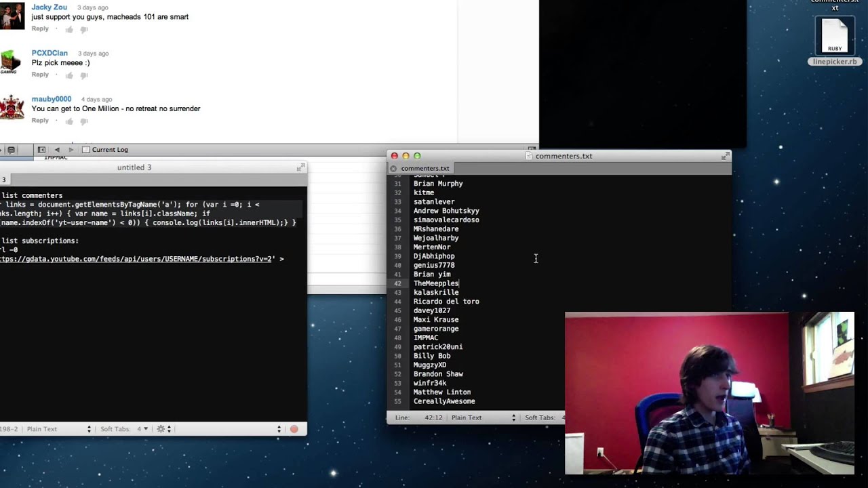The image size is (868, 488).
Task: Click the 'Brandon Shaw' line
Action: click(x=438, y=374)
